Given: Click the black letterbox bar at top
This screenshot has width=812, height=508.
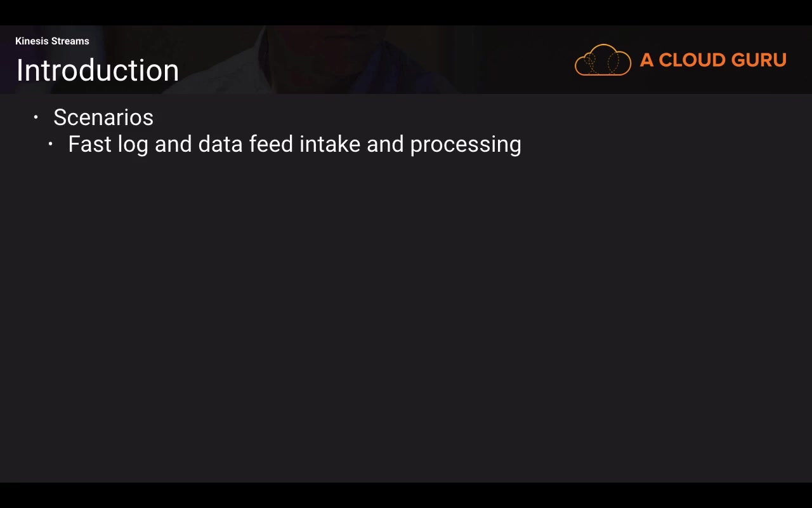Looking at the screenshot, I should pos(406,13).
